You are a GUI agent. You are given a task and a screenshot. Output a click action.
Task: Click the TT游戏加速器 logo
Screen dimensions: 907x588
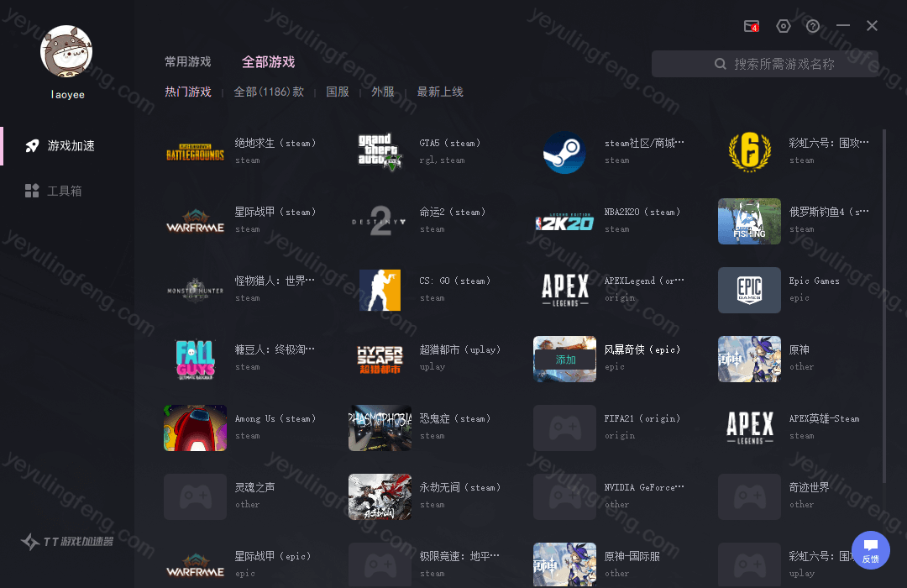click(67, 542)
